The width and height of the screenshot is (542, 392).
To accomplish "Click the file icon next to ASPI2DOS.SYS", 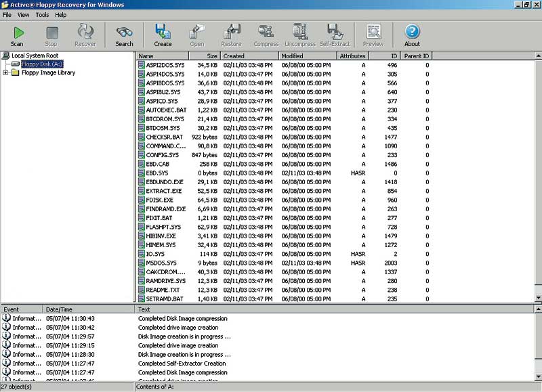I will [x=142, y=65].
